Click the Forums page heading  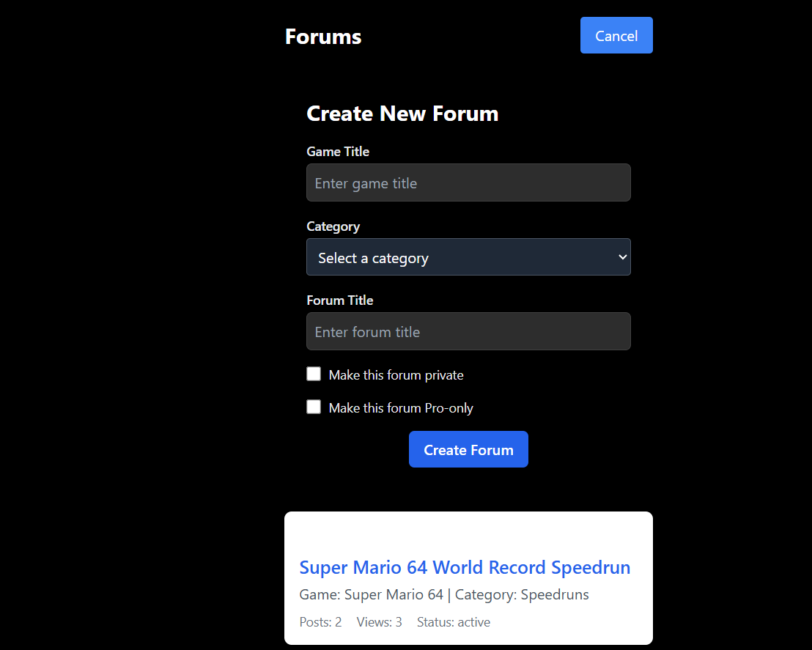click(x=323, y=37)
